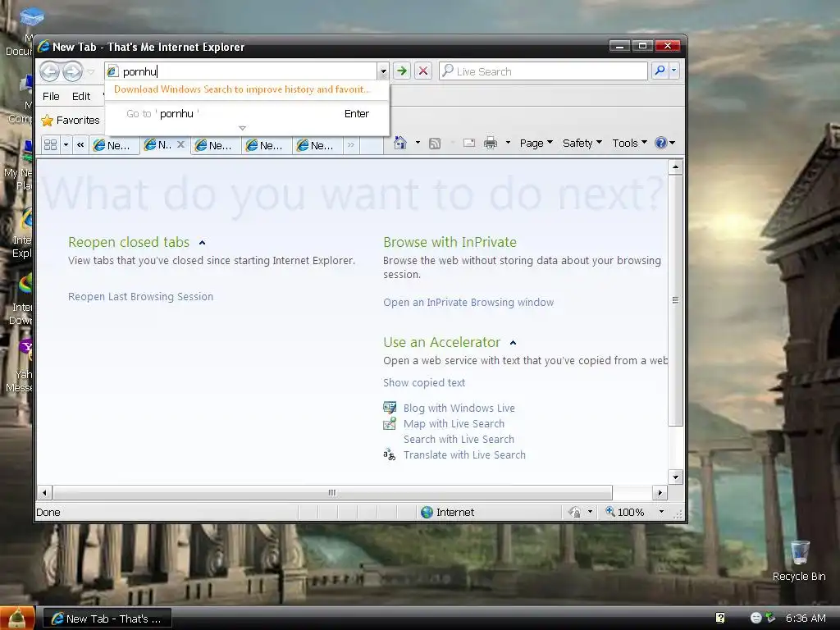Click the horizontal scrollbar thumb
This screenshot has width=840, height=630.
pos(332,492)
